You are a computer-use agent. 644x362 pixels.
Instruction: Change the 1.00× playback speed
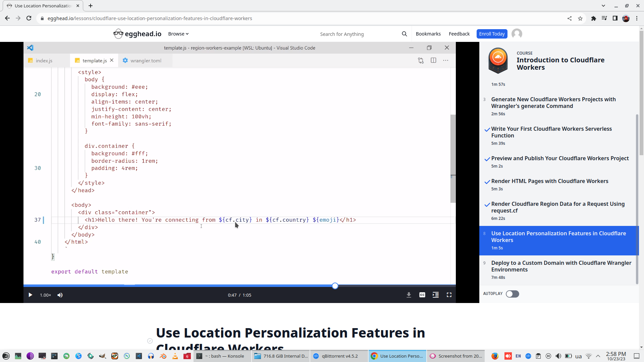[45, 295]
